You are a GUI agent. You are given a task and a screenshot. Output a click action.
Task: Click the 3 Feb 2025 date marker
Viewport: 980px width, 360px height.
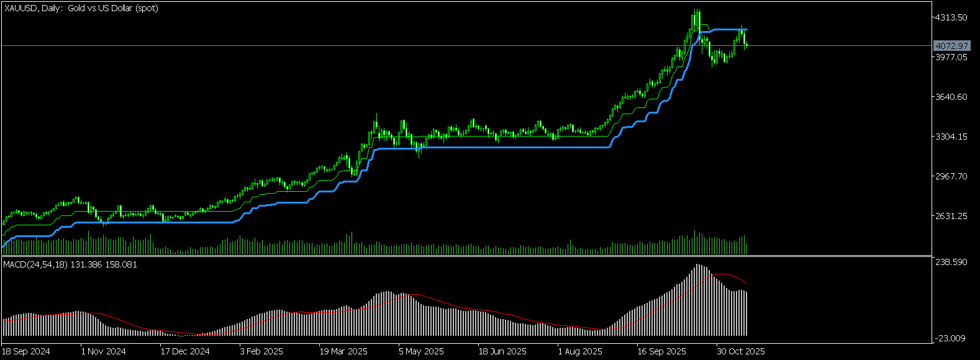(x=261, y=351)
